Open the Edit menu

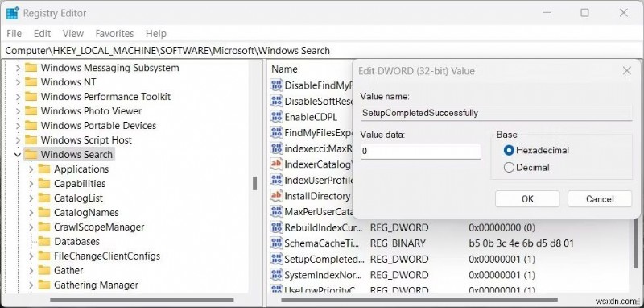tap(43, 33)
